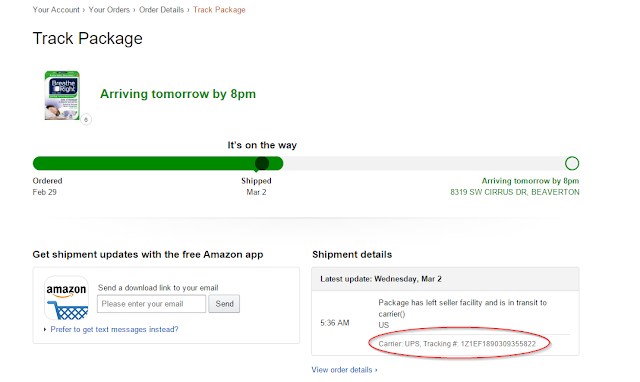
Task: Click the green filled portion of progress bar
Action: pos(158,163)
